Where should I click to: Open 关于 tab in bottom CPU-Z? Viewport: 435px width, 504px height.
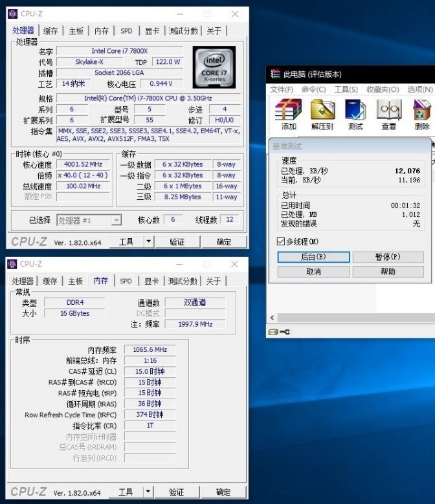pos(214,281)
